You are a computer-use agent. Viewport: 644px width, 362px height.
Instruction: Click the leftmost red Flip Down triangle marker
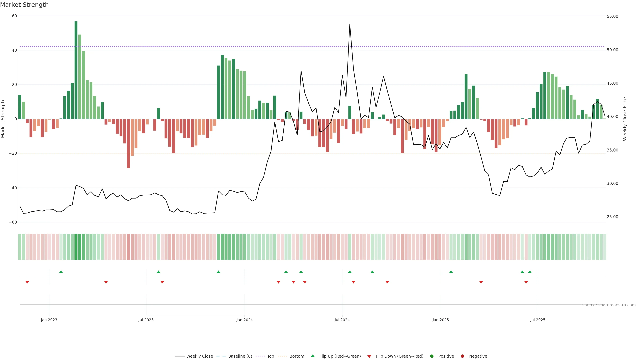(x=27, y=282)
